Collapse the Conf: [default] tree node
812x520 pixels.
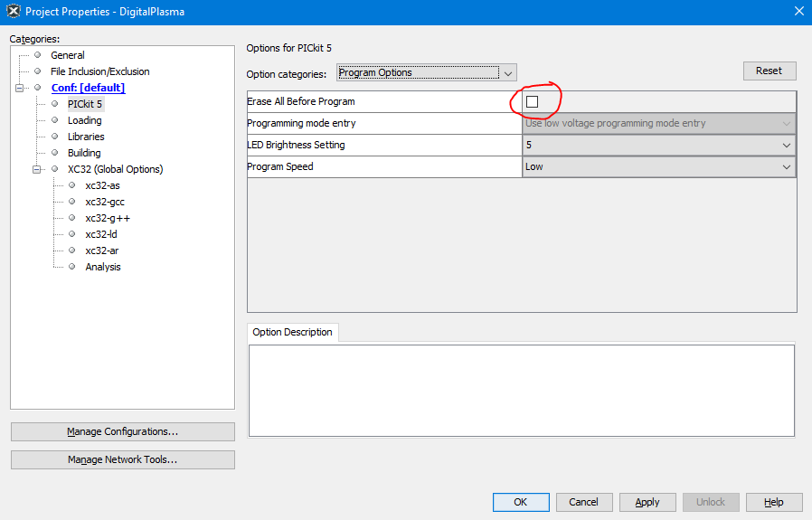(x=20, y=88)
